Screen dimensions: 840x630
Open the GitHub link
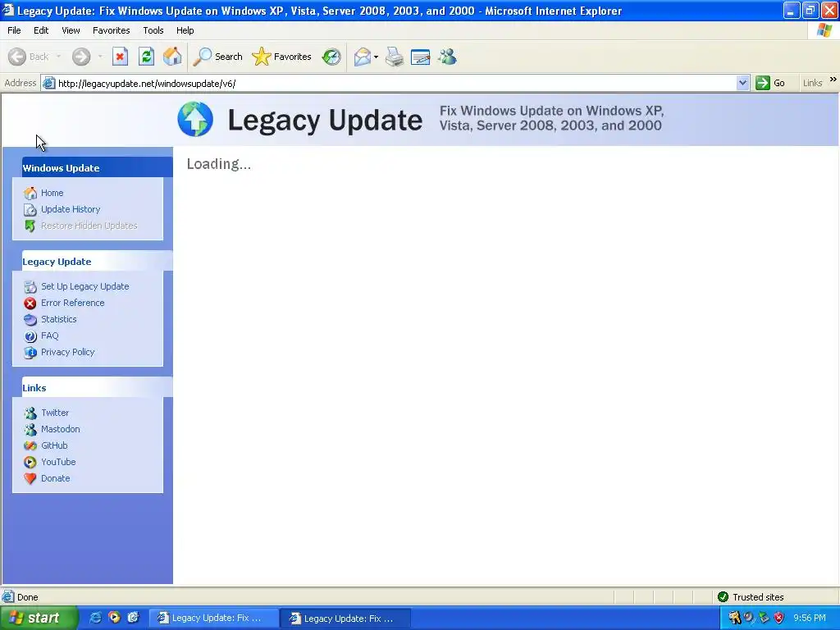54,445
